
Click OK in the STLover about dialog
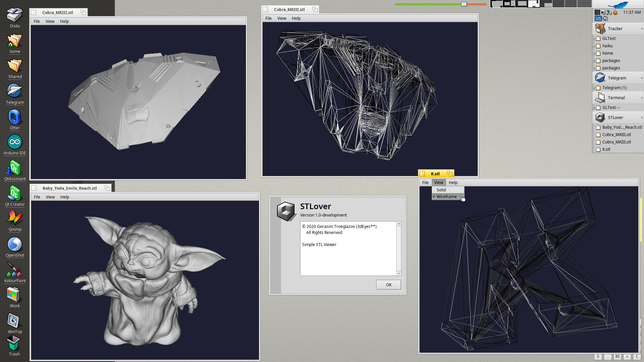(x=388, y=285)
